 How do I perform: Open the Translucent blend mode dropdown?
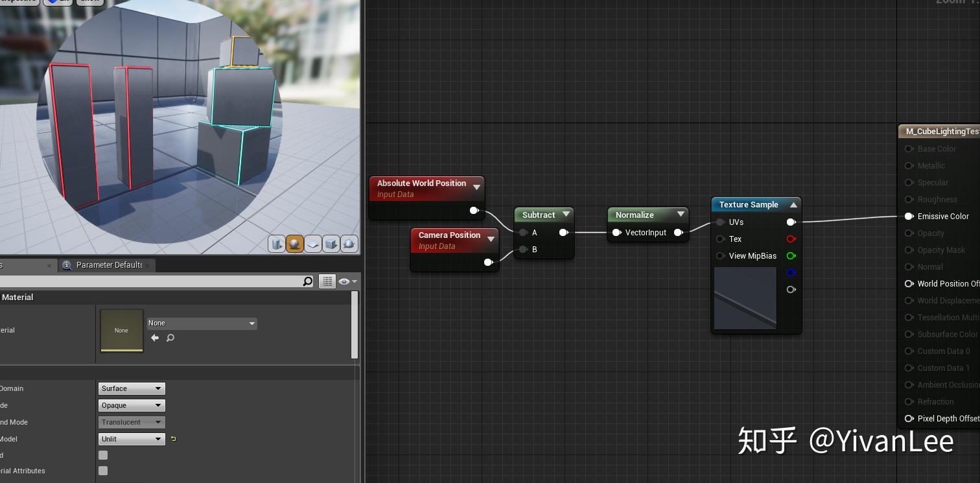[x=132, y=422]
